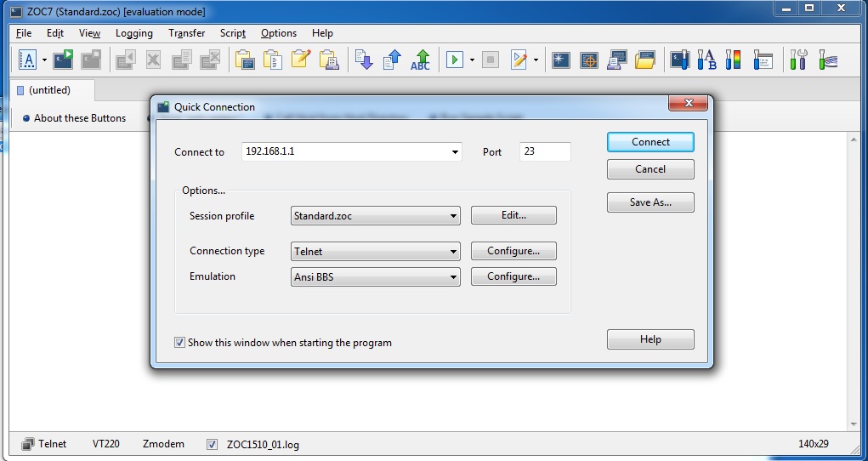Open the host directory address book icon
868x461 pixels.
(x=27, y=60)
